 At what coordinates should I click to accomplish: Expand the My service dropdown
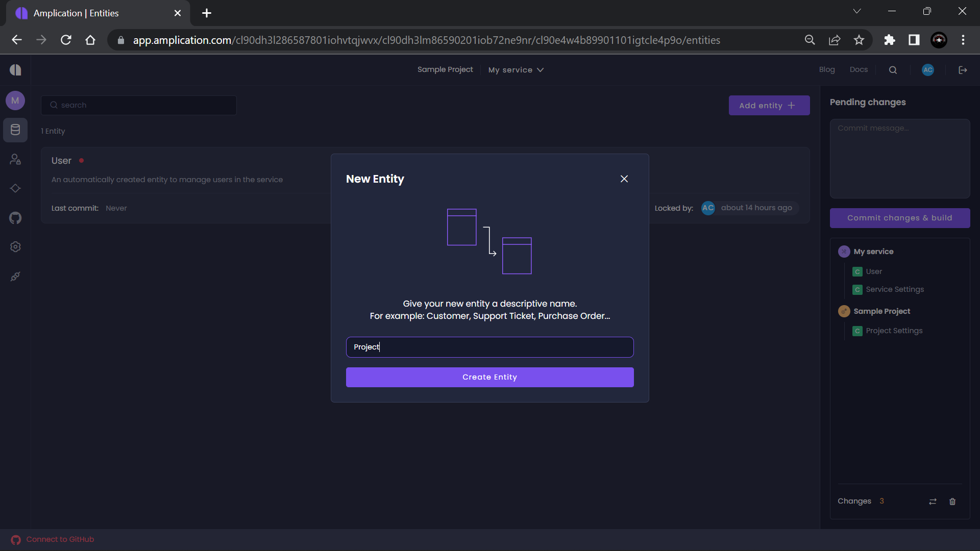516,69
